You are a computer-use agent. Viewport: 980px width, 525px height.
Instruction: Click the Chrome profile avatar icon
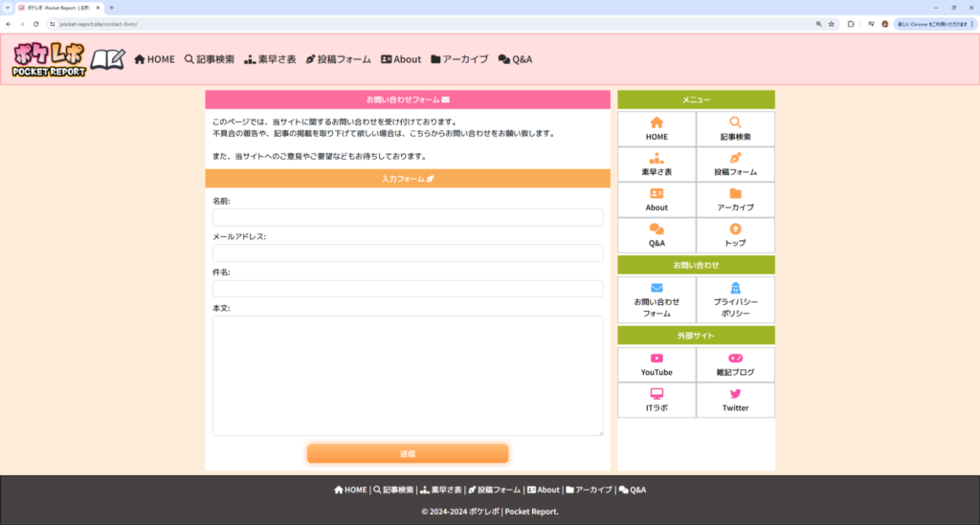click(885, 24)
